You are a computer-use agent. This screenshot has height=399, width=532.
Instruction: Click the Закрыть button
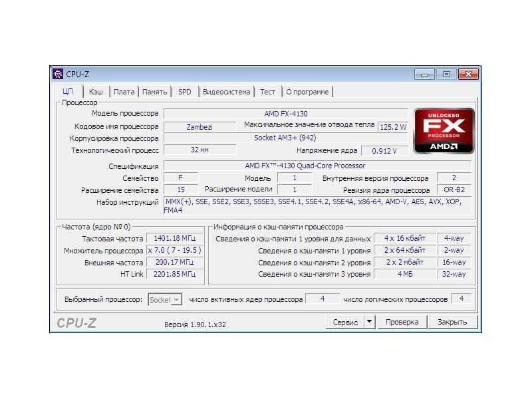tap(452, 322)
